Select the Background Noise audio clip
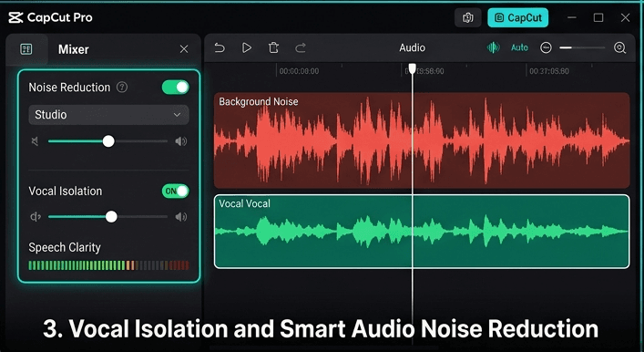Screen dimensions: 644x352 [422, 140]
